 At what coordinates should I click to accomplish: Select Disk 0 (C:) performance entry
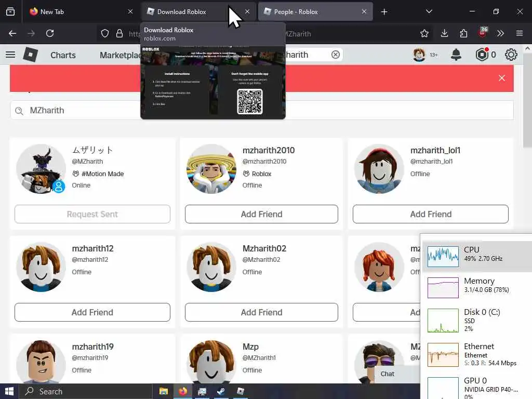coord(477,320)
